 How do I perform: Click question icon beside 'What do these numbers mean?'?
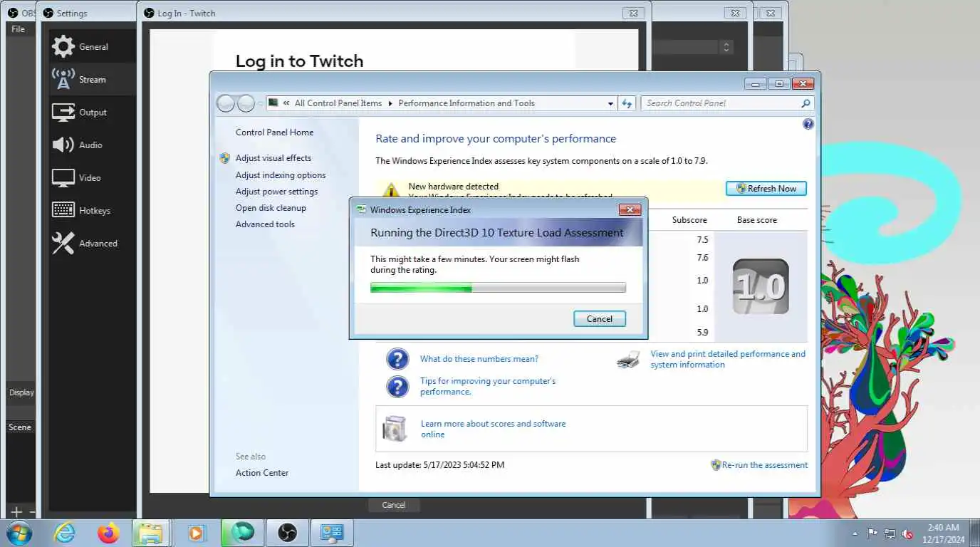397,359
